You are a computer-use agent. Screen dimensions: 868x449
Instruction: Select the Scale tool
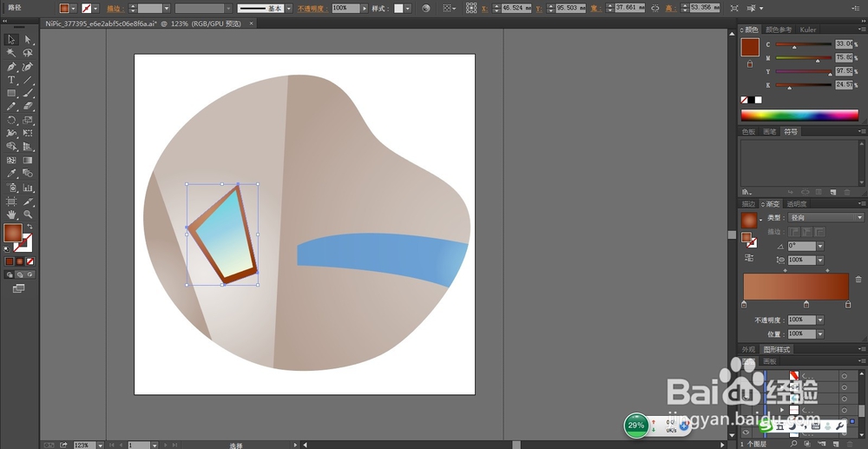click(x=28, y=120)
